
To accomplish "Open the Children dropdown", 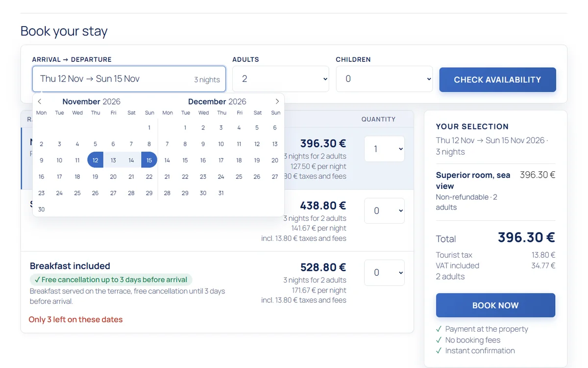I will point(384,79).
